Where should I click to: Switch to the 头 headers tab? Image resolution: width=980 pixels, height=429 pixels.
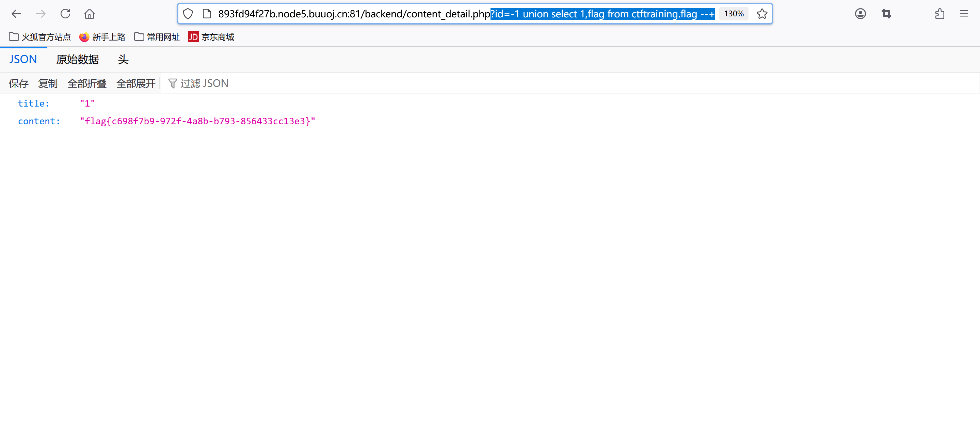(x=123, y=59)
